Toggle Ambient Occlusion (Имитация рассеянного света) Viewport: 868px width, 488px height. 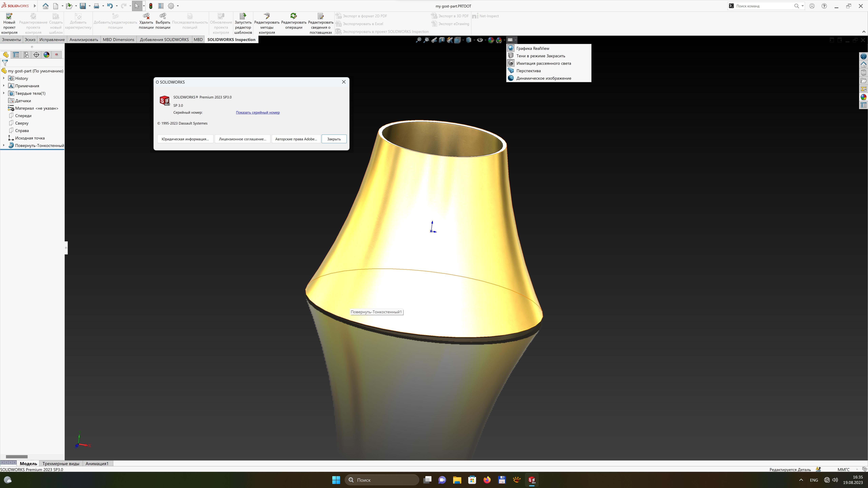click(549, 63)
